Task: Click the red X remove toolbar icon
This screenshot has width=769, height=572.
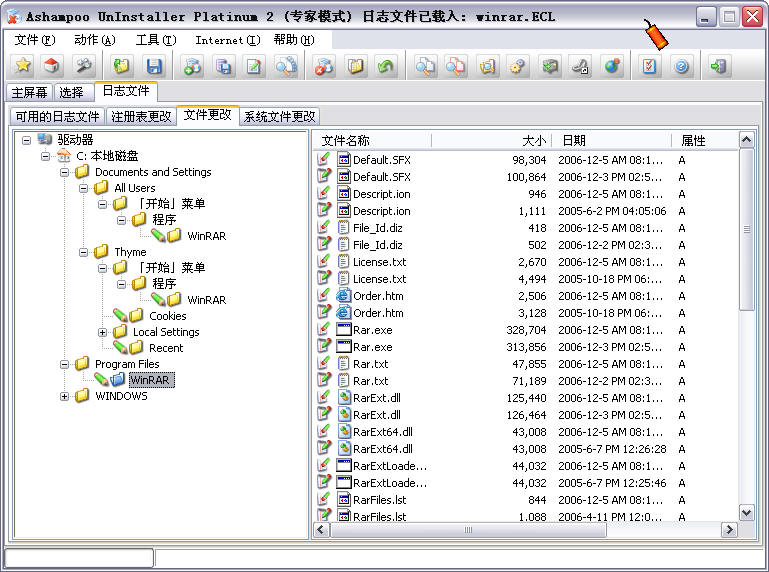Action: (324, 65)
